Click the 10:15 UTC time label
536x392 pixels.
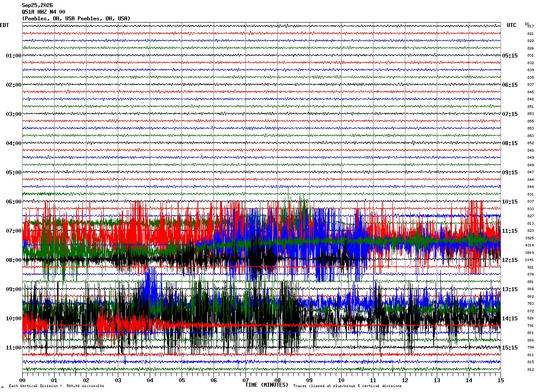[509, 202]
